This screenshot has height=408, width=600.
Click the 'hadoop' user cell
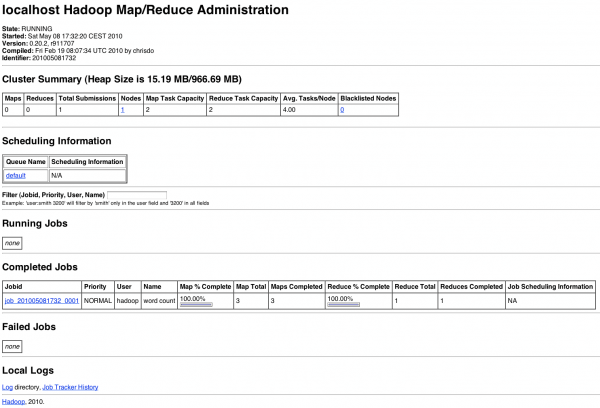click(x=128, y=301)
